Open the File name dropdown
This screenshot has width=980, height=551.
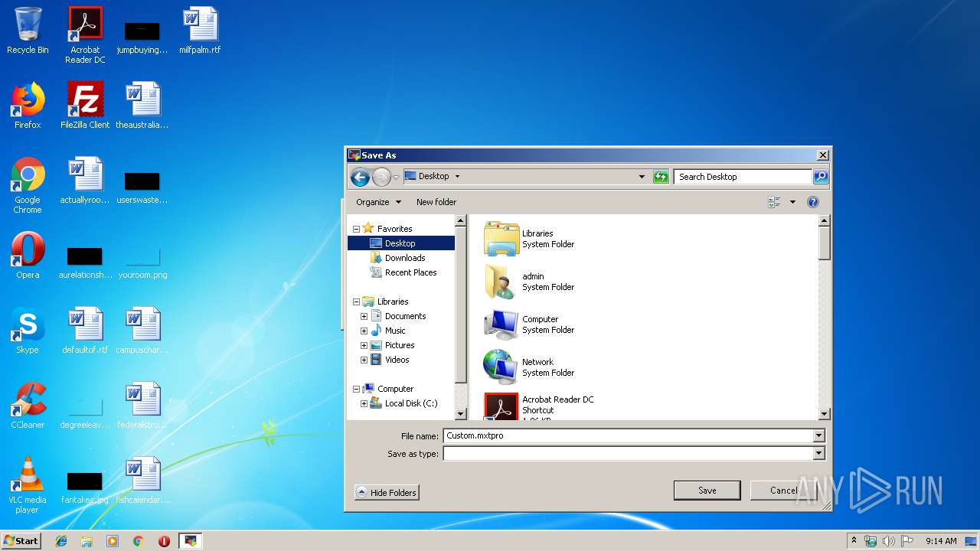[x=818, y=436]
